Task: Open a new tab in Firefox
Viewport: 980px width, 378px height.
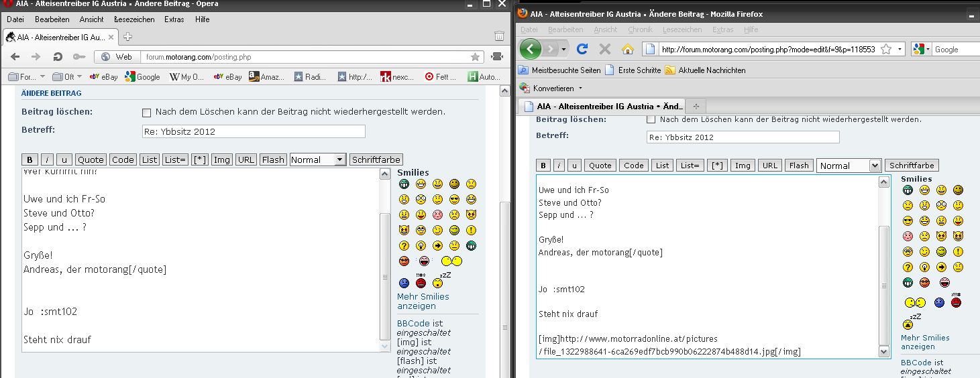Action: (x=696, y=106)
